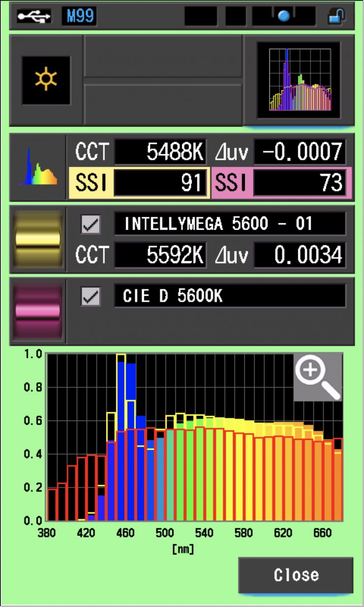Click the blue lock icon
364x607 pixels.
[336, 16]
